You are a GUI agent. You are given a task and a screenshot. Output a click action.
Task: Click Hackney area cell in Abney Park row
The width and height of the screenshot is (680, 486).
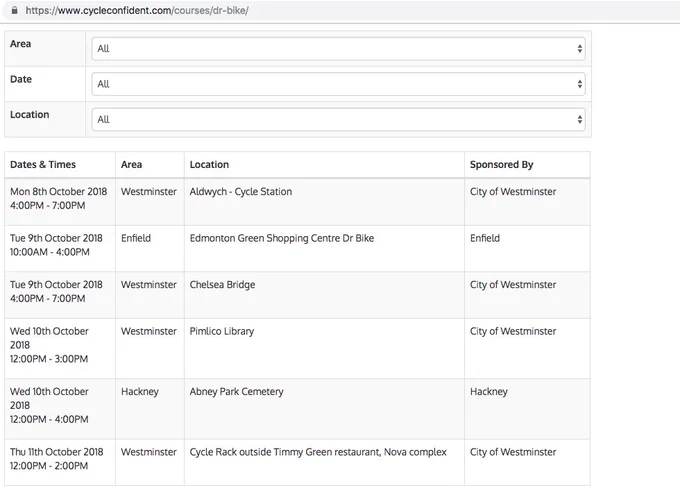140,391
